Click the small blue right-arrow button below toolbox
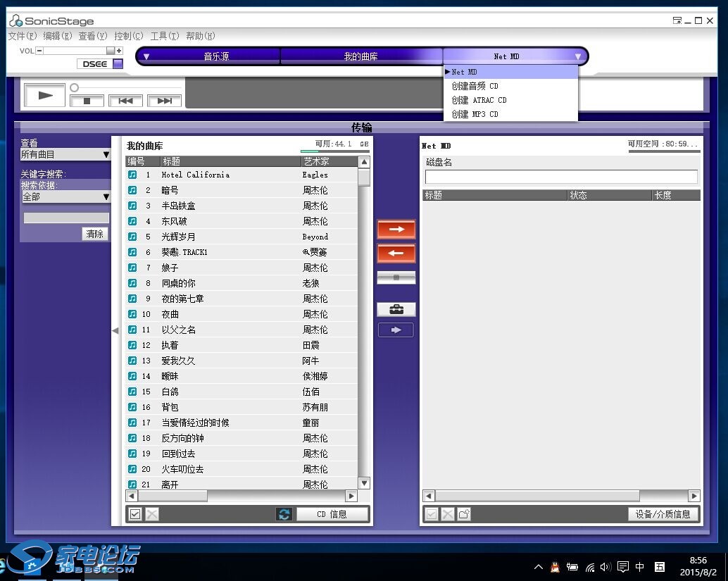 pyautogui.click(x=396, y=330)
